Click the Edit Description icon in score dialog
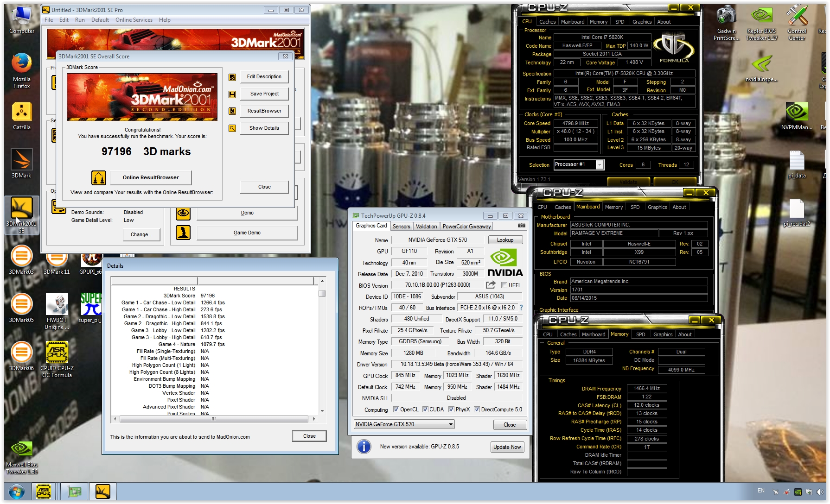Viewport: 830px width, 504px height. tap(232, 77)
